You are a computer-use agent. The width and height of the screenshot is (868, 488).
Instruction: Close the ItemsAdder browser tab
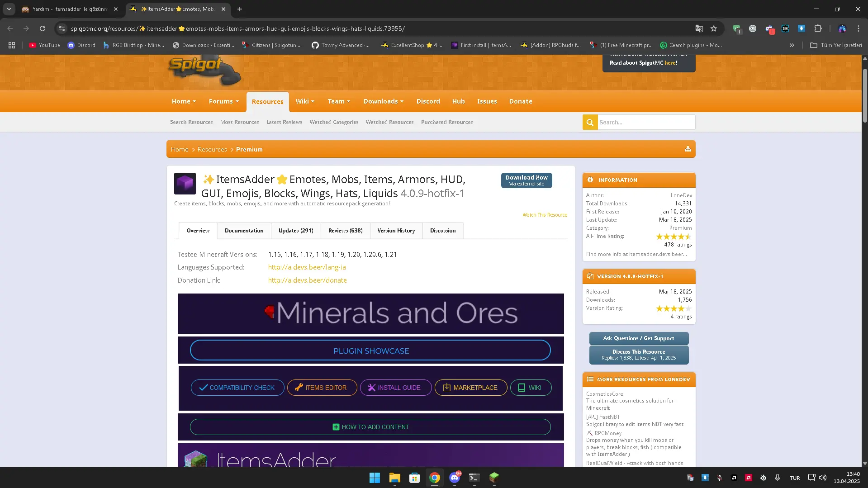point(223,9)
